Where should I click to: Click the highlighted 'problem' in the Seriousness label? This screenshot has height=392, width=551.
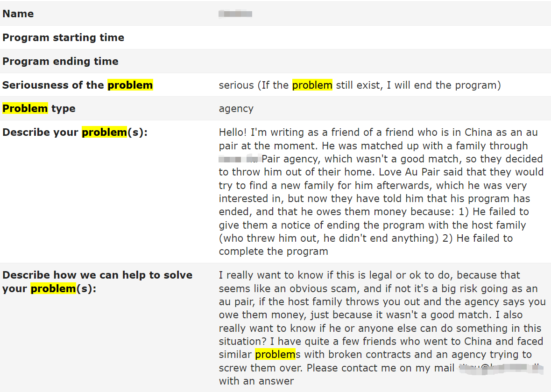pyautogui.click(x=130, y=85)
